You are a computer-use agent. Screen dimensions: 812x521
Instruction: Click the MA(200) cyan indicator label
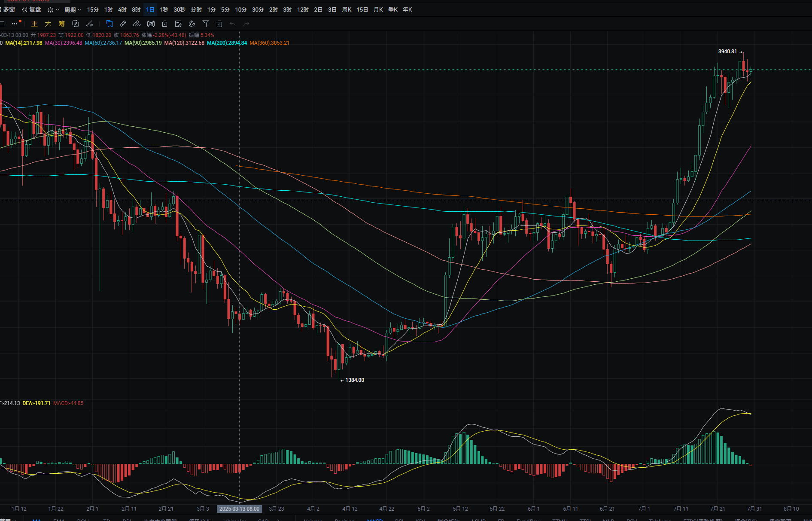[227, 43]
